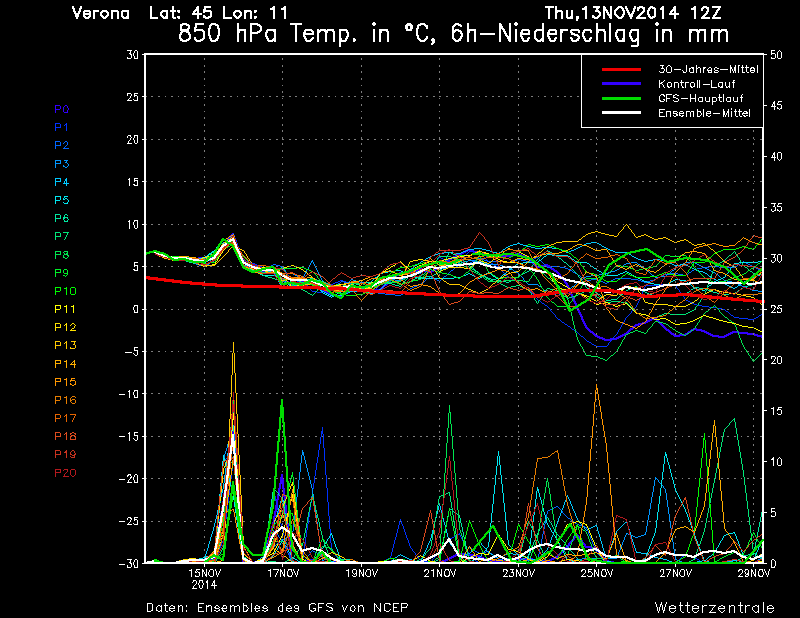Image resolution: width=800 pixels, height=618 pixels.
Task: Click the "19NOV" date axis label
Action: pos(362,573)
